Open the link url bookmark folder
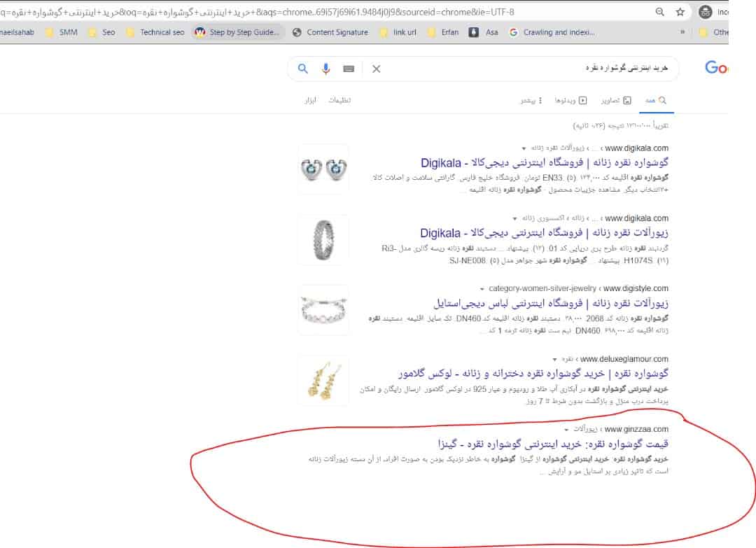The width and height of the screenshot is (756, 548). [398, 32]
